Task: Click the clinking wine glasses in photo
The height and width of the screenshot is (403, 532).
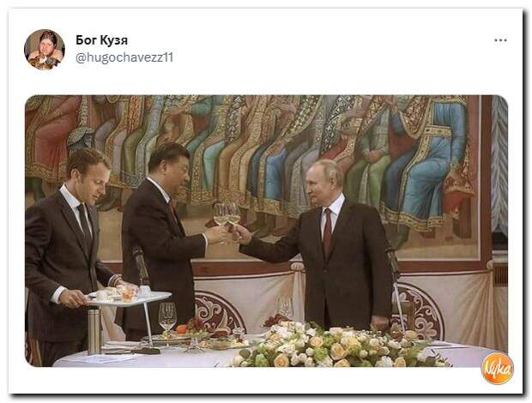Action: click(227, 216)
